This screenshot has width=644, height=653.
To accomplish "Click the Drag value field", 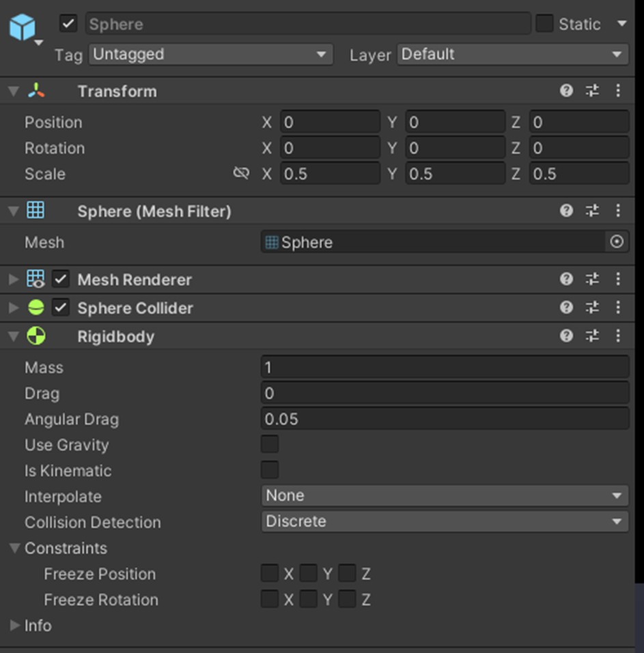I will (445, 393).
